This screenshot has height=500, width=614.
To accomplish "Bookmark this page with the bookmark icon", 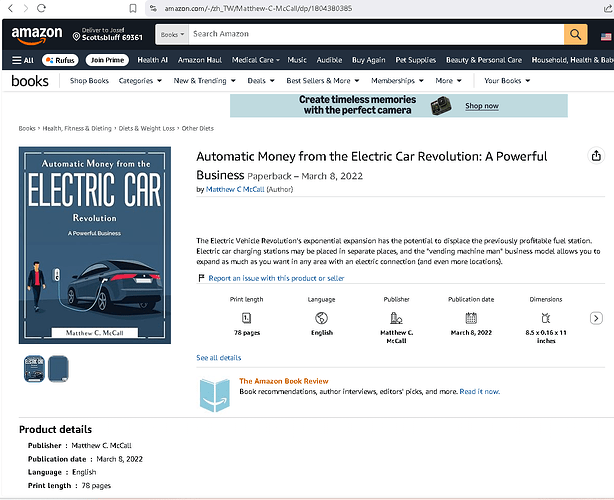I will (x=133, y=8).
